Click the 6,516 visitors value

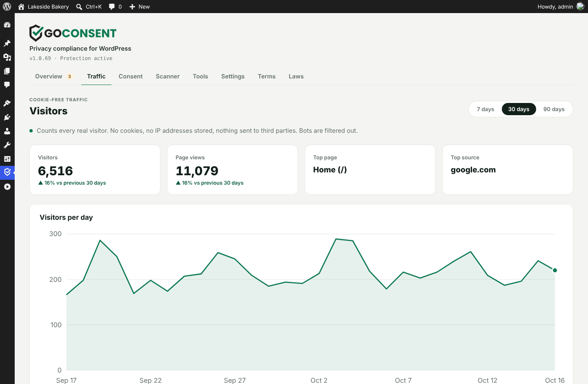pos(56,171)
